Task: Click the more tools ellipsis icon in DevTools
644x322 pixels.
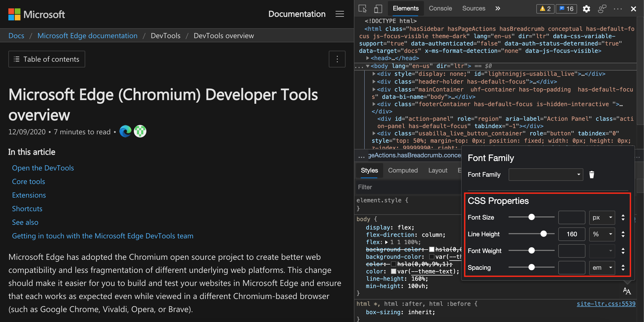Action: pyautogui.click(x=618, y=8)
